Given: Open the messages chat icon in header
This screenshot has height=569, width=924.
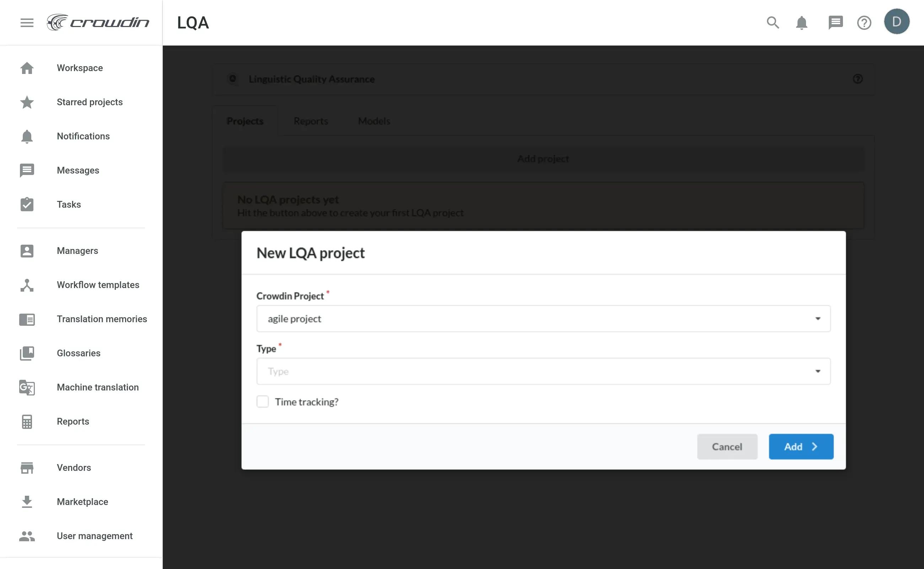Looking at the screenshot, I should coord(836,22).
